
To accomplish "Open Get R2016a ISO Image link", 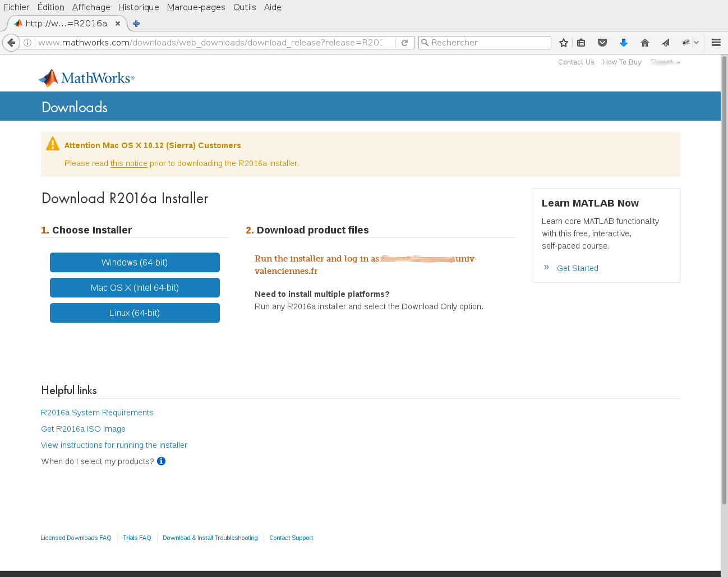I will click(83, 429).
